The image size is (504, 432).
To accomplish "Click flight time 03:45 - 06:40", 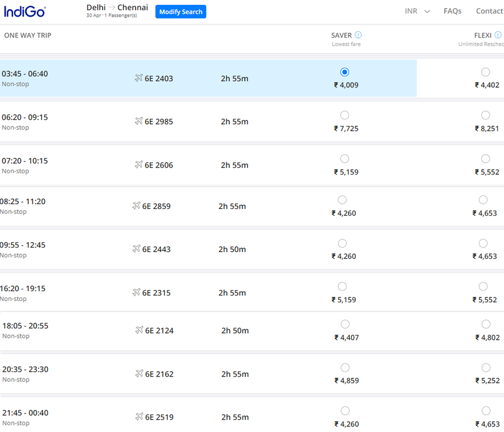I will [x=25, y=74].
